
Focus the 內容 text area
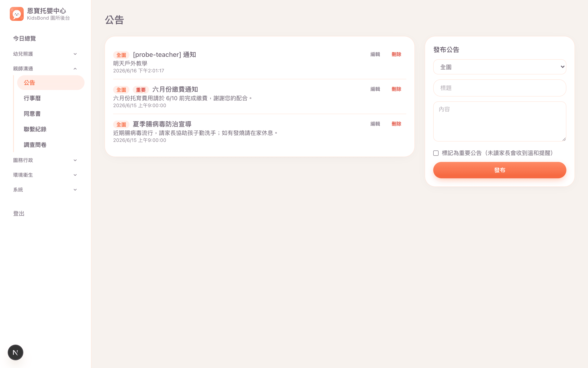pos(500,121)
